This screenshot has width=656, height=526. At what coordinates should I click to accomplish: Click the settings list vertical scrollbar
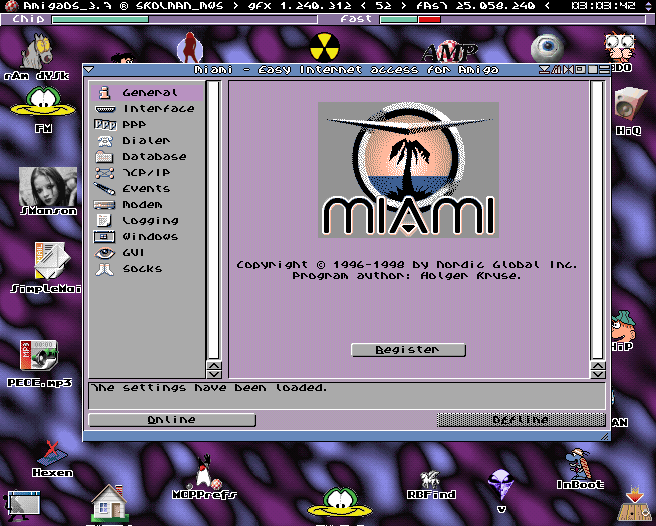click(x=214, y=220)
